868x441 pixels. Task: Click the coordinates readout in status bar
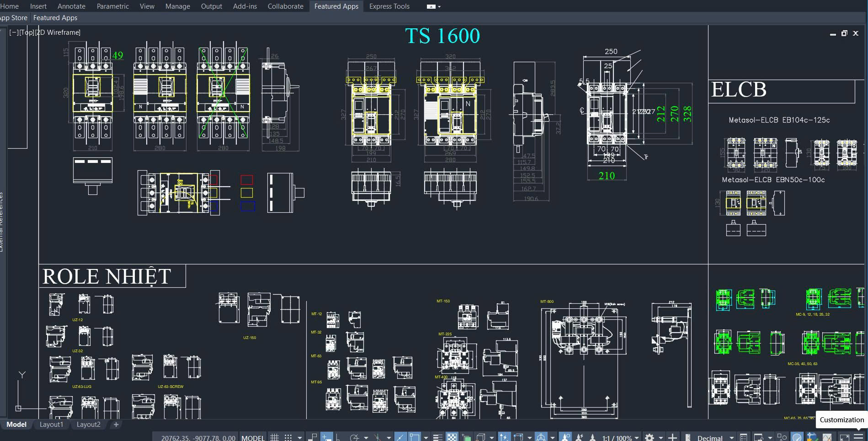coord(198,438)
